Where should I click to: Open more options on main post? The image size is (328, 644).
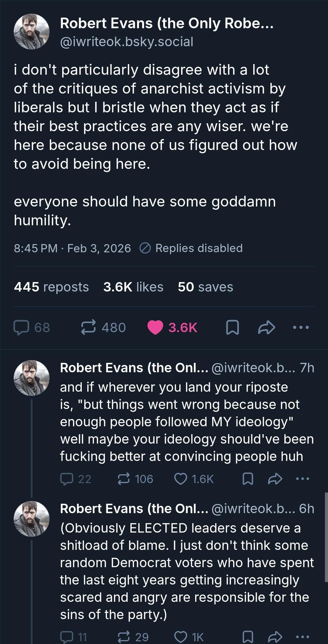pos(301,328)
